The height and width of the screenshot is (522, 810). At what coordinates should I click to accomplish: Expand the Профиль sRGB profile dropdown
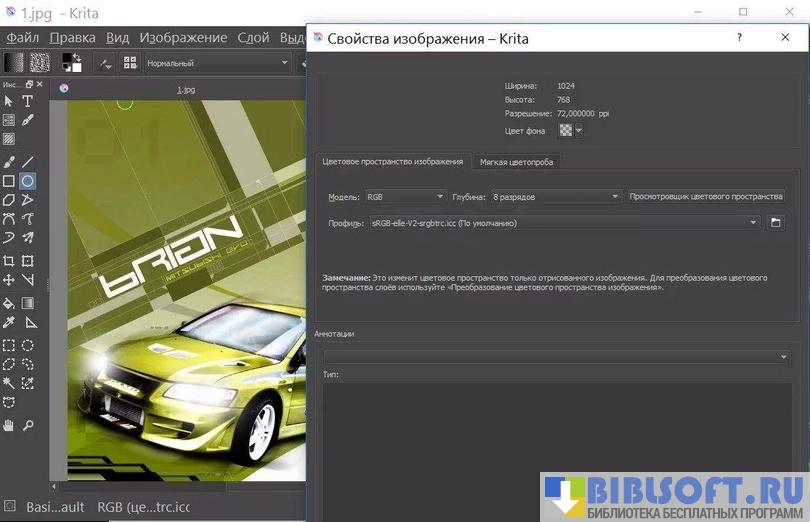pyautogui.click(x=564, y=223)
